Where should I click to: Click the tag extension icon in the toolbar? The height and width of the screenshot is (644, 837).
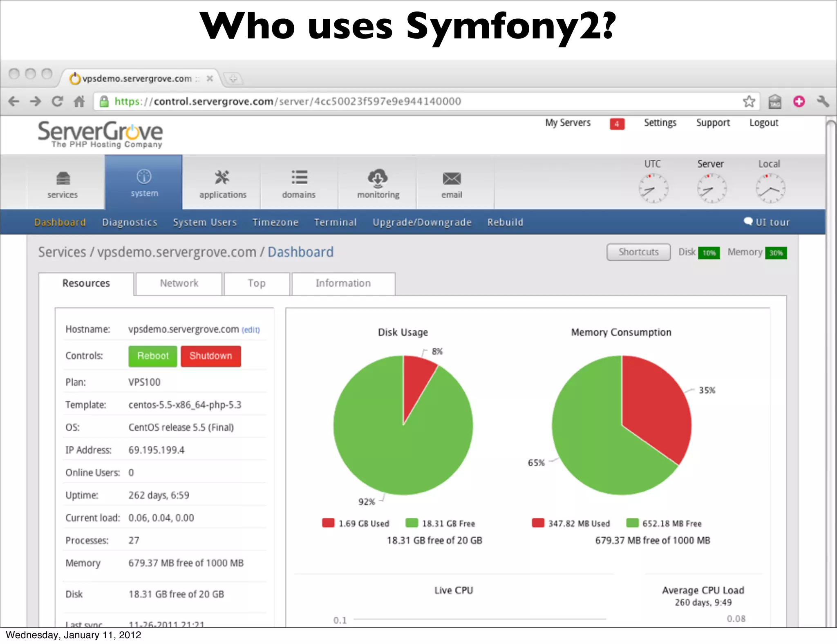774,101
